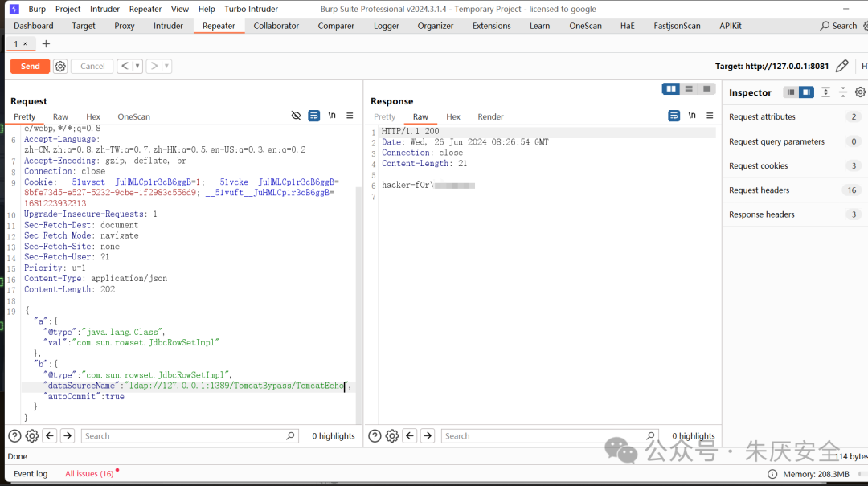Image resolution: width=868 pixels, height=486 pixels.
Task: Focus the request Search field
Action: [190, 436]
